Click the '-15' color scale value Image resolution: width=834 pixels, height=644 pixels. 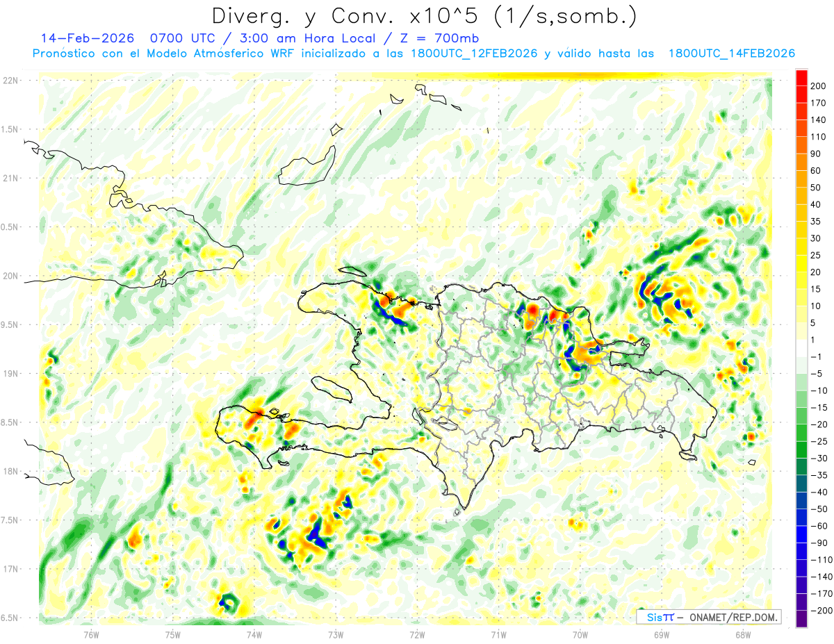click(x=819, y=408)
